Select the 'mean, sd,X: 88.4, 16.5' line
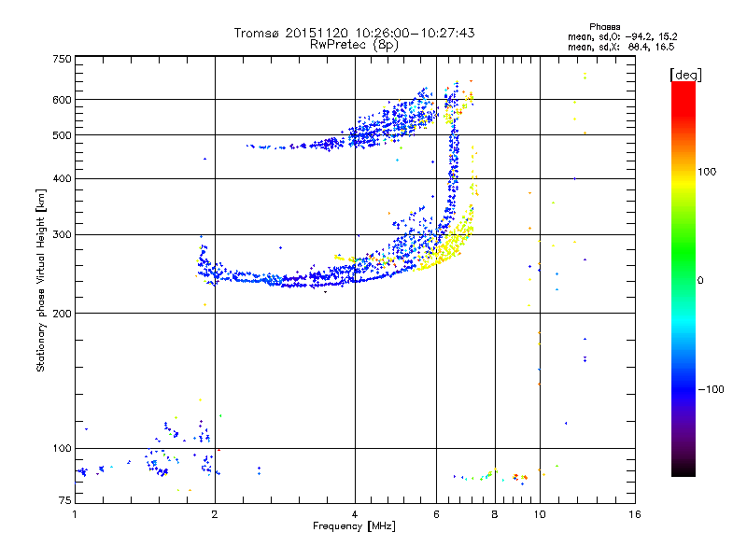 pyautogui.click(x=621, y=47)
